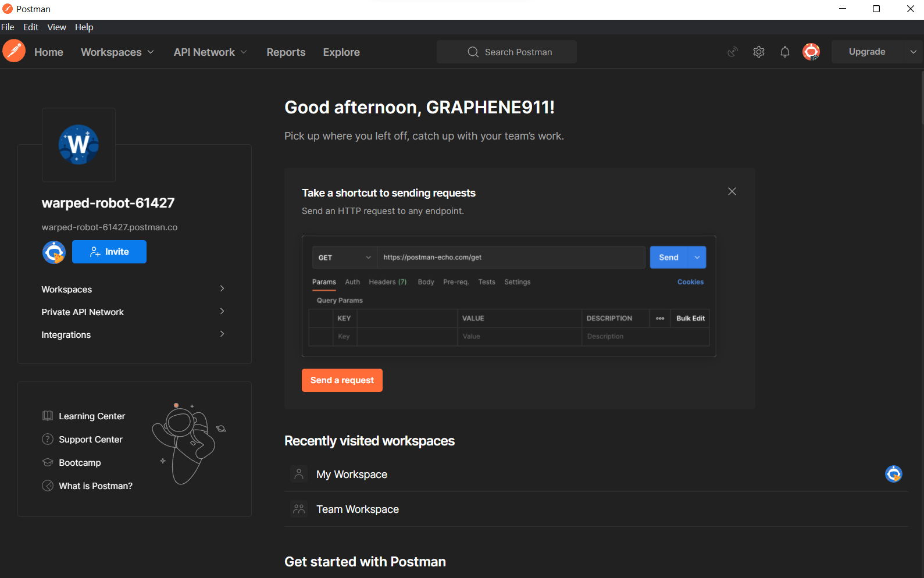Dismiss the shortcut card with X
The width and height of the screenshot is (924, 578).
click(732, 191)
